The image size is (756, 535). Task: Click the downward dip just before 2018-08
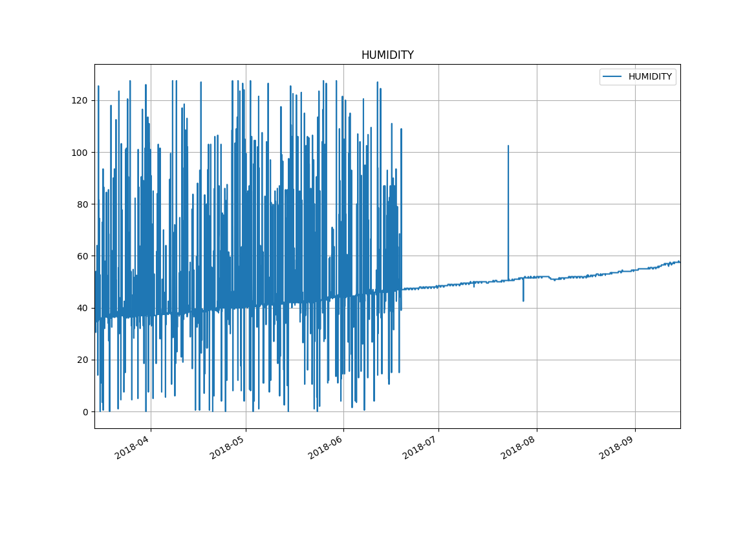point(523,300)
